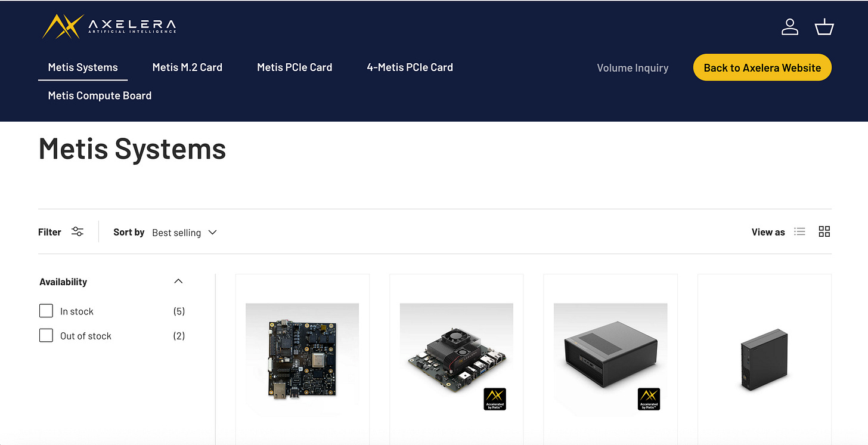Click the Out of stock label text
This screenshot has width=868, height=445.
[86, 336]
